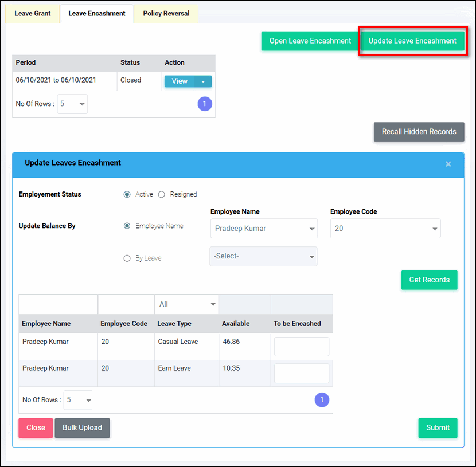The height and width of the screenshot is (467, 476).
Task: Submit the leave encashment form
Action: click(438, 427)
